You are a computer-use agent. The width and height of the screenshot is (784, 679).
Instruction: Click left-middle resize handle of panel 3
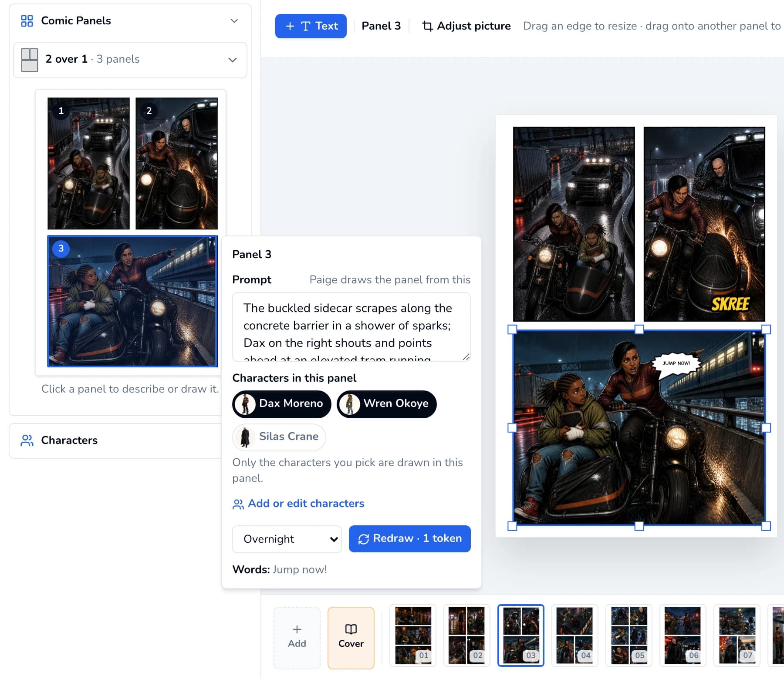click(x=513, y=428)
